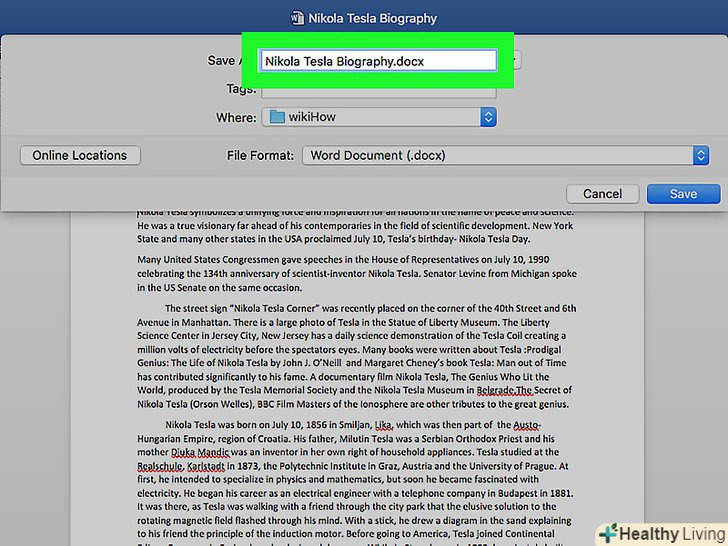This screenshot has height=546, width=728.
Task: Click the wikiHow folder icon
Action: pyautogui.click(x=277, y=117)
